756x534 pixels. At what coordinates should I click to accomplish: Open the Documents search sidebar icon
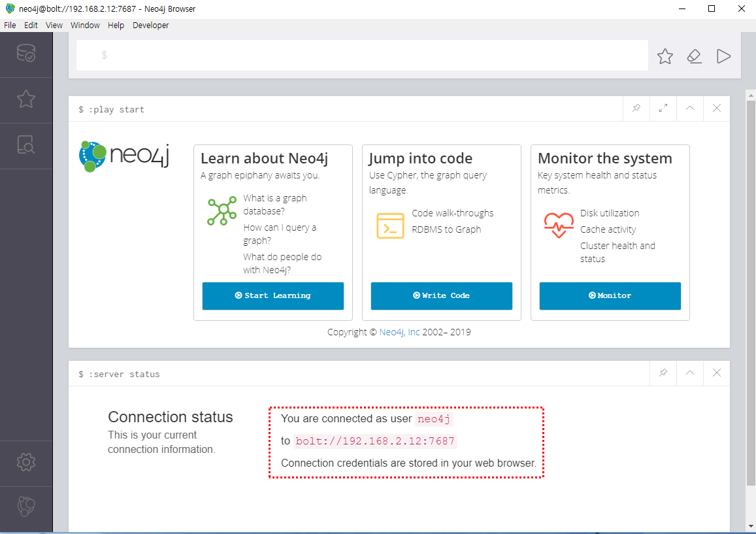click(x=26, y=144)
